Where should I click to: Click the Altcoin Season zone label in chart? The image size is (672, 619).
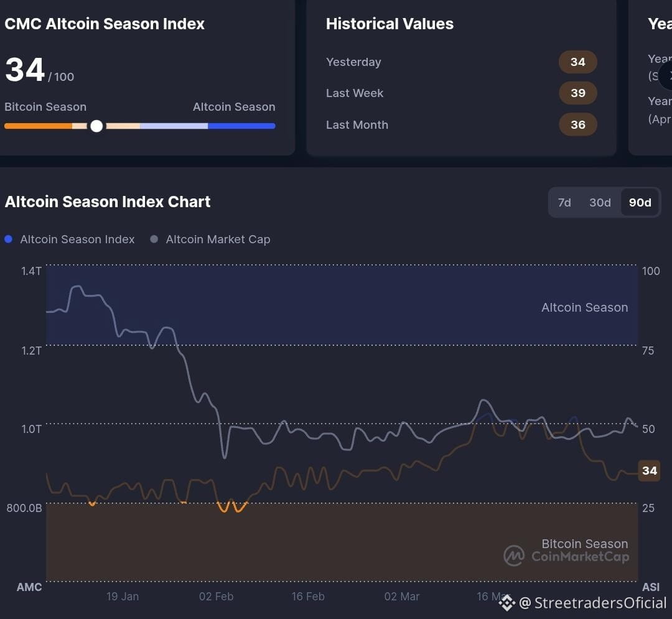(584, 307)
